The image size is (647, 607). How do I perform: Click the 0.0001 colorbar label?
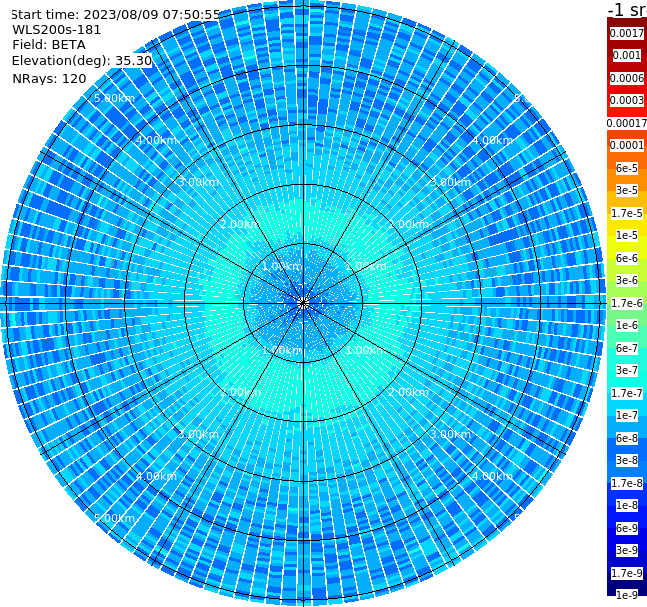(627, 145)
